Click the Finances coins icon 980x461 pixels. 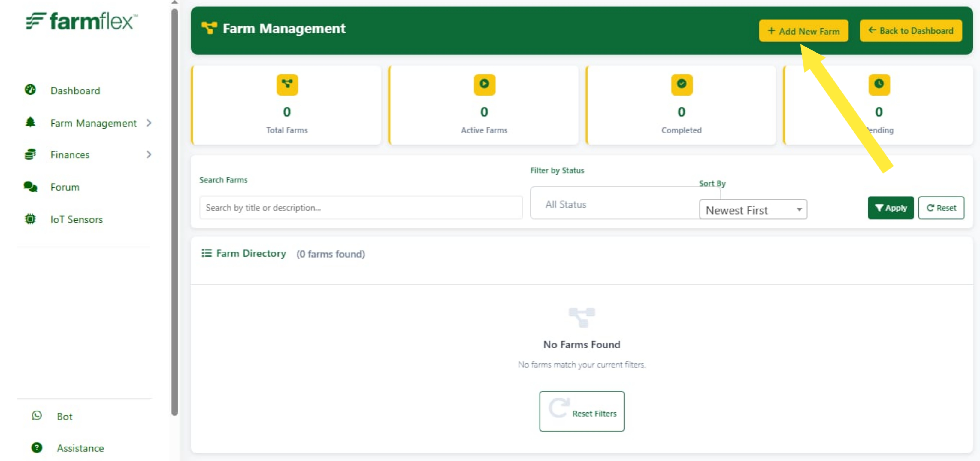(x=30, y=154)
